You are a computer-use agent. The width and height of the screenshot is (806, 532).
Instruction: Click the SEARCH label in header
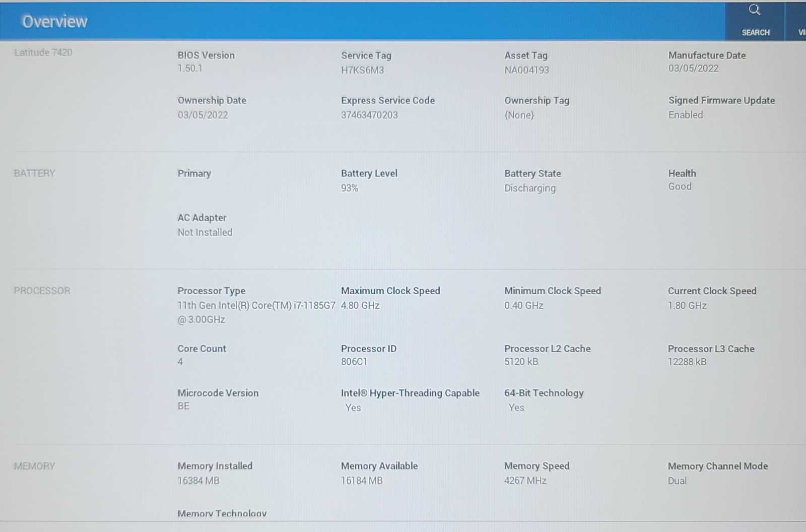tap(756, 32)
